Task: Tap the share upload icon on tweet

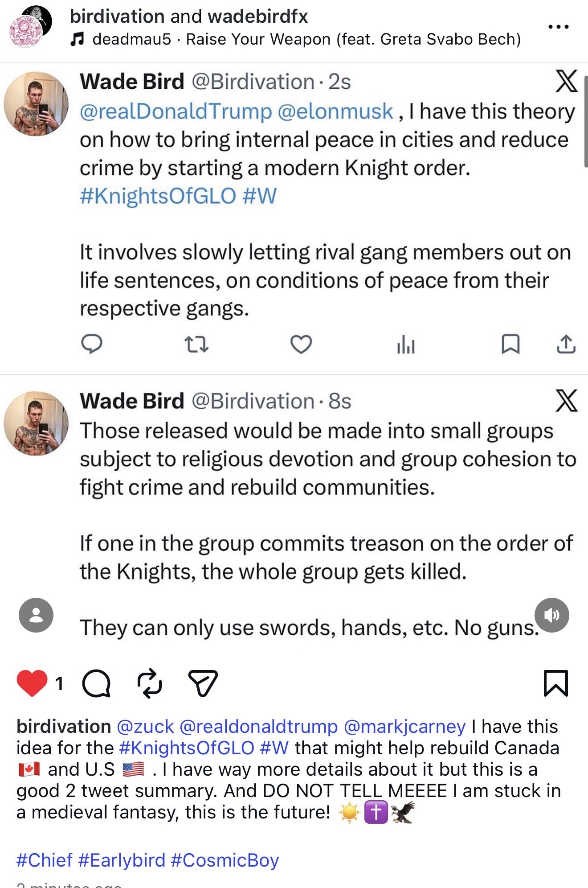Action: (x=566, y=344)
